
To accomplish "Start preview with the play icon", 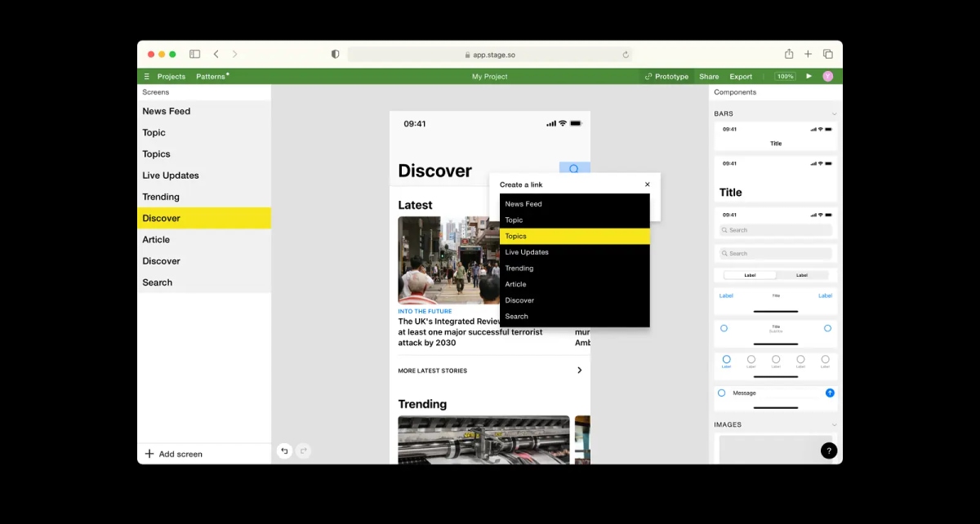I will click(809, 76).
